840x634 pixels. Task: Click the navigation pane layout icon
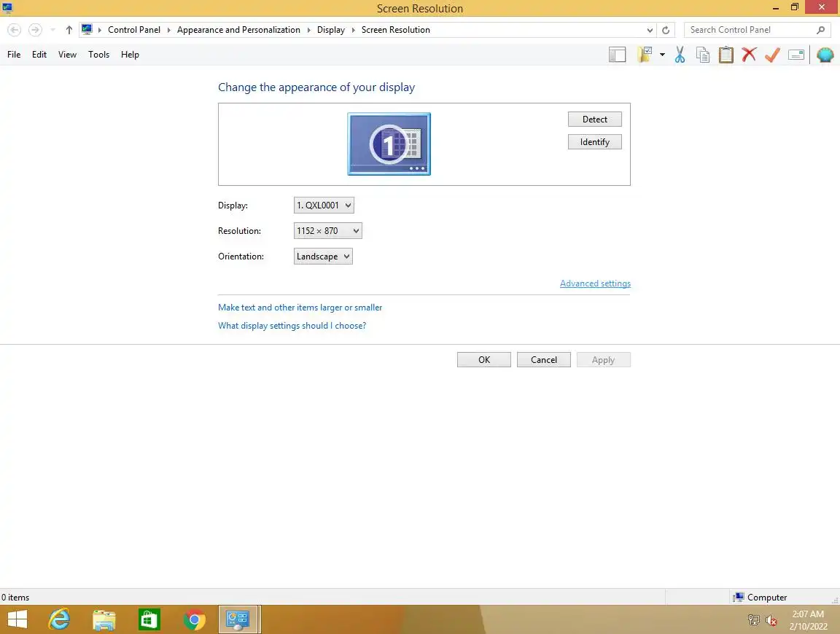click(x=617, y=55)
